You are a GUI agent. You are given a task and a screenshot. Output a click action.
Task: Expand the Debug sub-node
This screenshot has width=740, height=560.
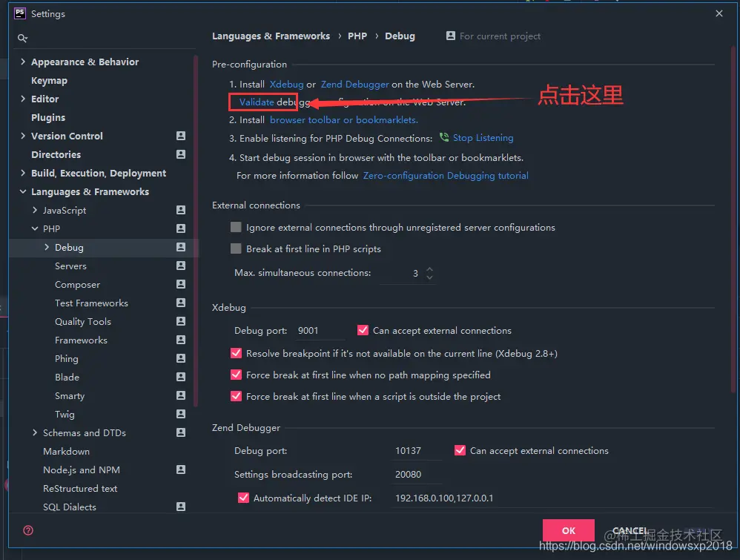tap(46, 247)
